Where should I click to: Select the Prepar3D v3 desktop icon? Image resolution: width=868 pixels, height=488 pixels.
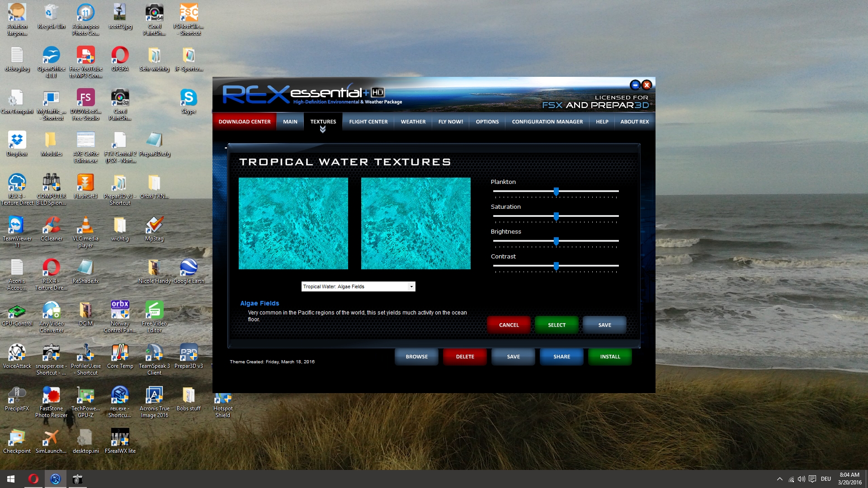189,357
